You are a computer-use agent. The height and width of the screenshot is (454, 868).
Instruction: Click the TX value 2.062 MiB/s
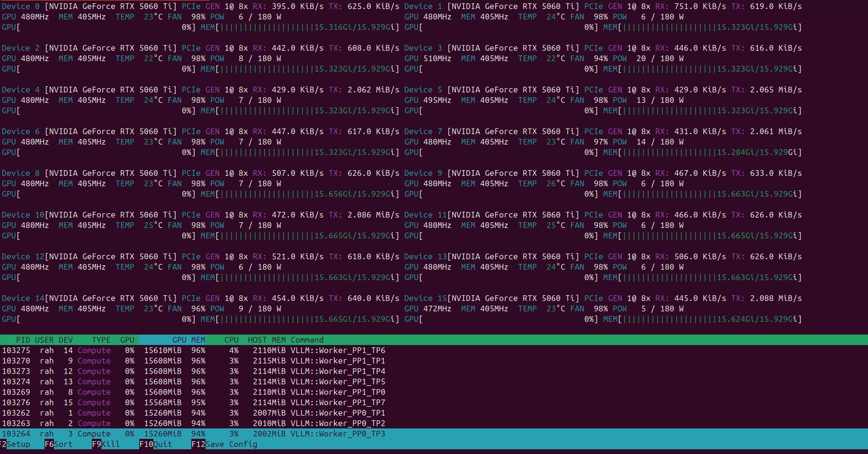coord(374,90)
